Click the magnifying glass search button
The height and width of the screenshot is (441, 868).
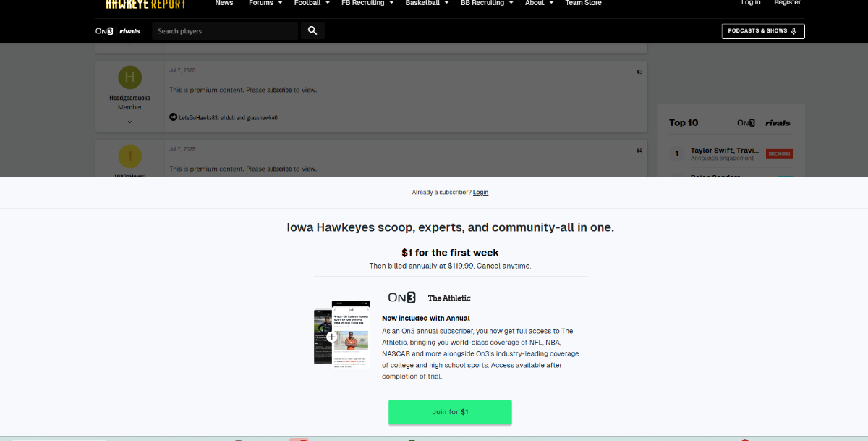click(312, 31)
